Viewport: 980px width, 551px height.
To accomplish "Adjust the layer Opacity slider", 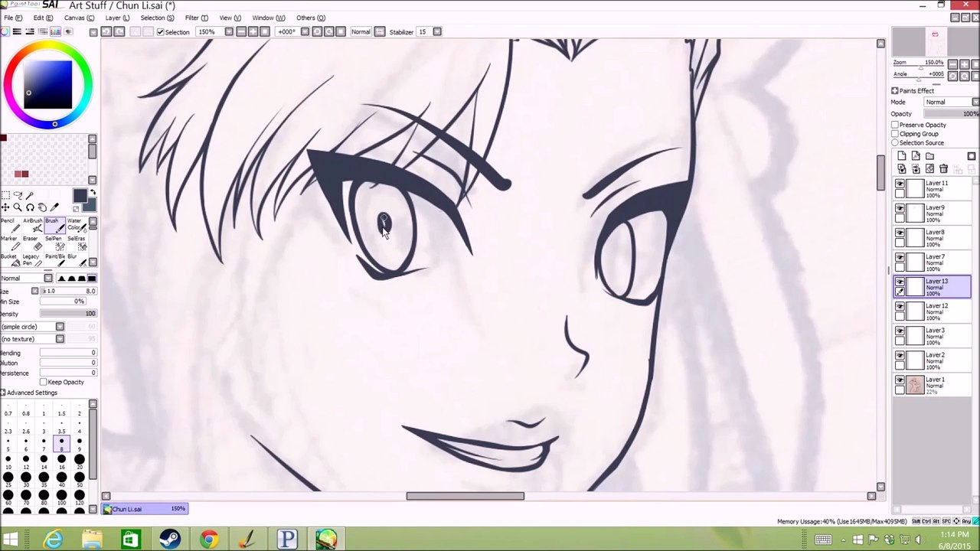I will (952, 114).
